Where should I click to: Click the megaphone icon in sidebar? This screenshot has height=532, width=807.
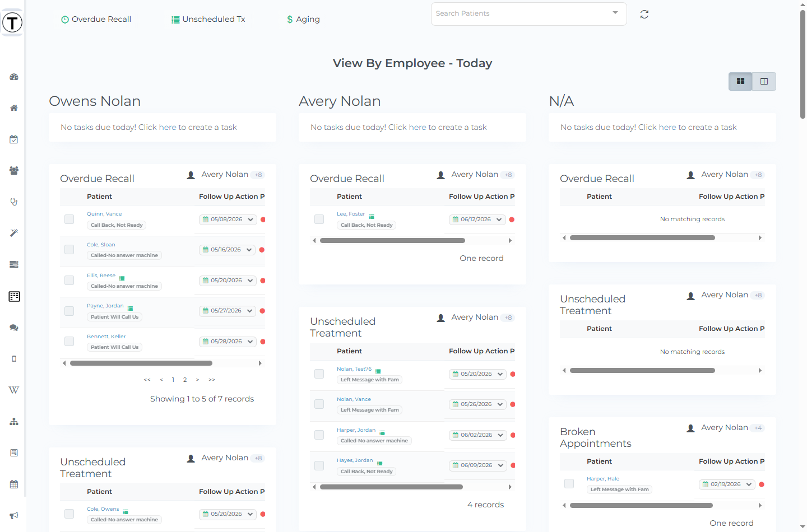coord(14,516)
